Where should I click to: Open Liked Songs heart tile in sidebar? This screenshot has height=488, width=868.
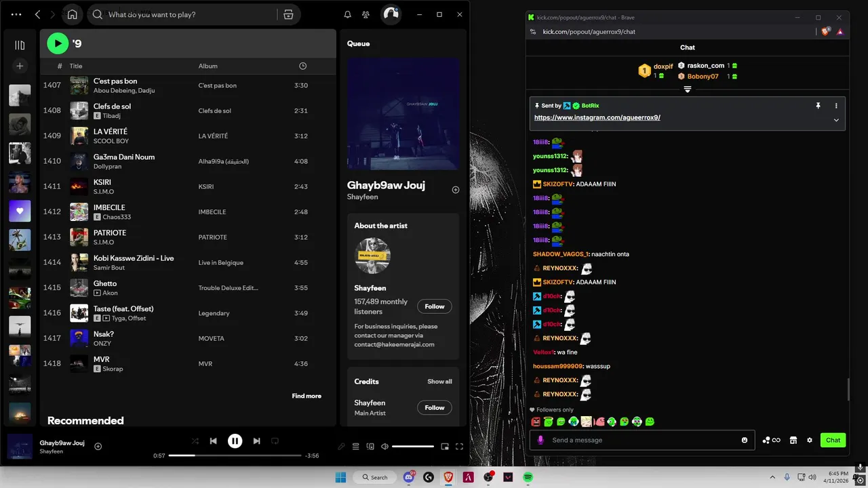click(x=20, y=211)
